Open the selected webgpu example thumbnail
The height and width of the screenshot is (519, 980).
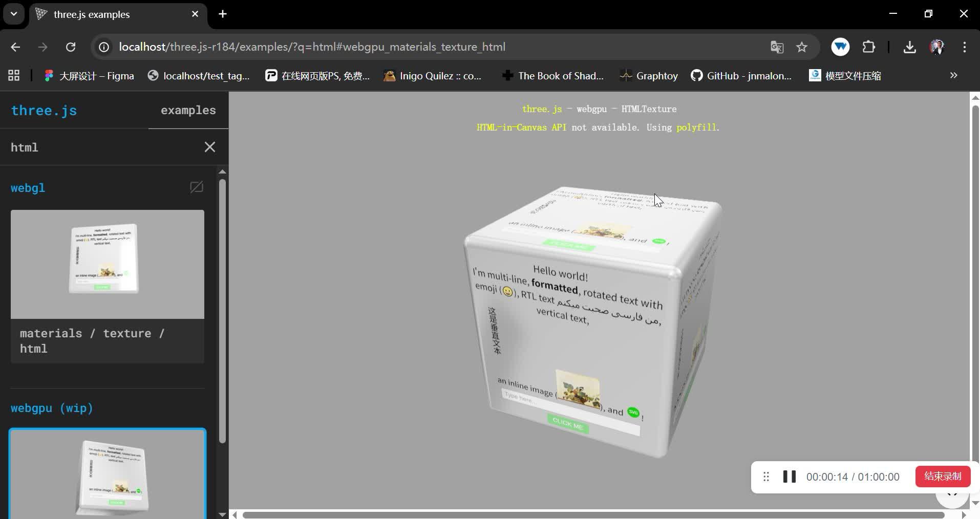point(108,473)
